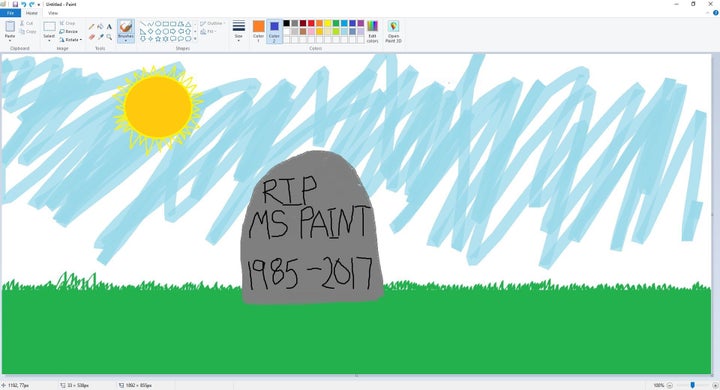
Task: Pick the pink palette color
Action: [311, 31]
